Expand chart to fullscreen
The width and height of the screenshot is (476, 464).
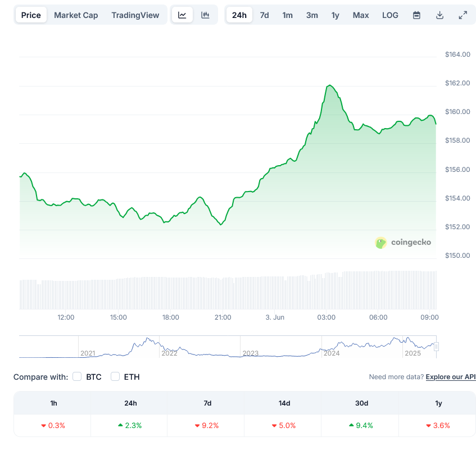[463, 15]
